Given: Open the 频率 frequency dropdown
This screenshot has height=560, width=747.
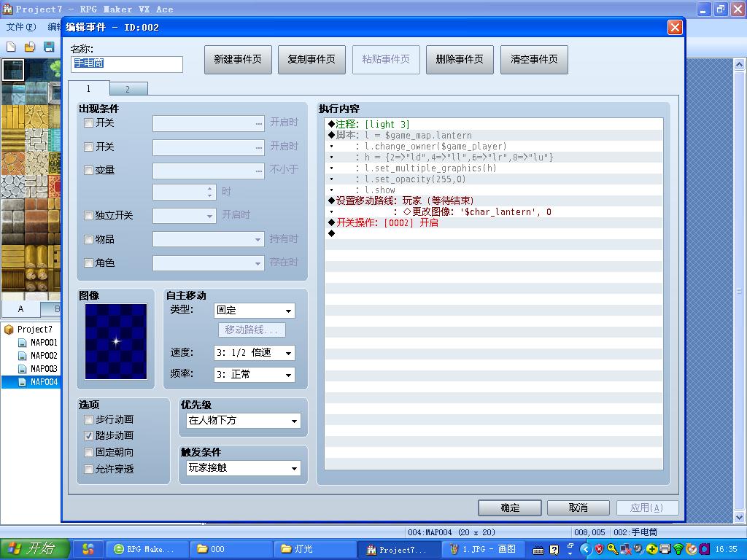Looking at the screenshot, I should [255, 375].
